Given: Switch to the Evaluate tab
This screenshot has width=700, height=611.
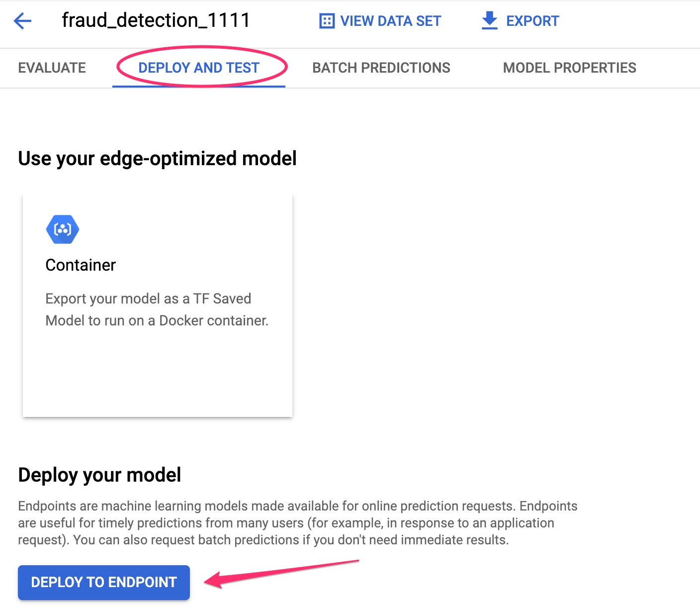Looking at the screenshot, I should click(52, 68).
